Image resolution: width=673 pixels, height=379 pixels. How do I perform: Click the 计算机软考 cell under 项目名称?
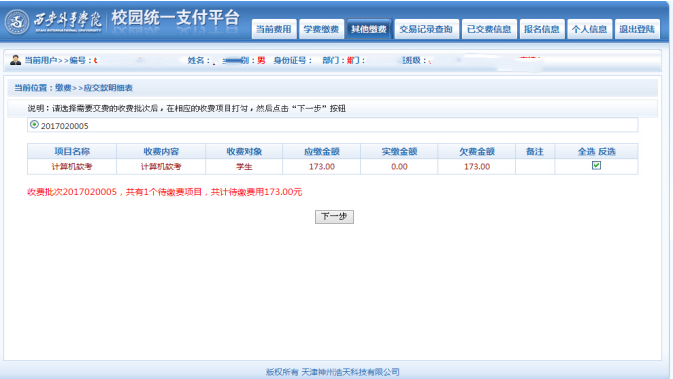[72, 167]
